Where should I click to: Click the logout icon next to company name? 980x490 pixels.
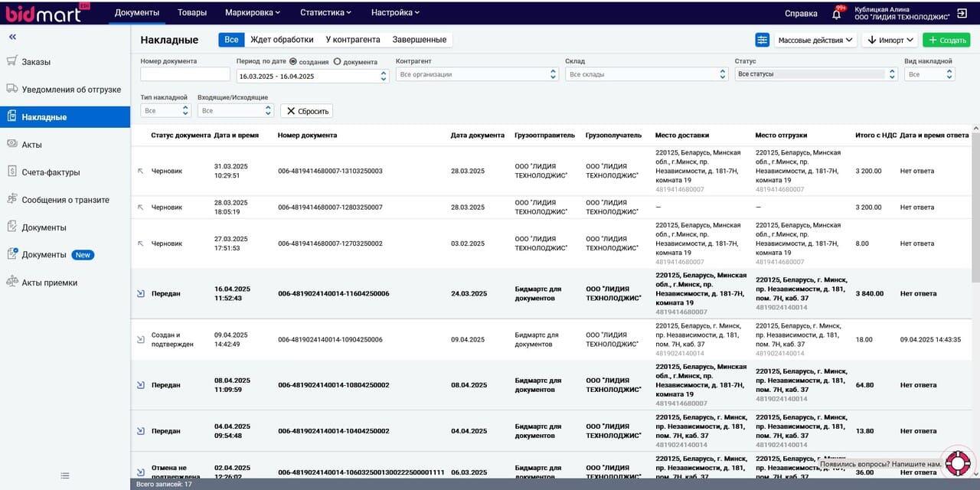tap(961, 15)
